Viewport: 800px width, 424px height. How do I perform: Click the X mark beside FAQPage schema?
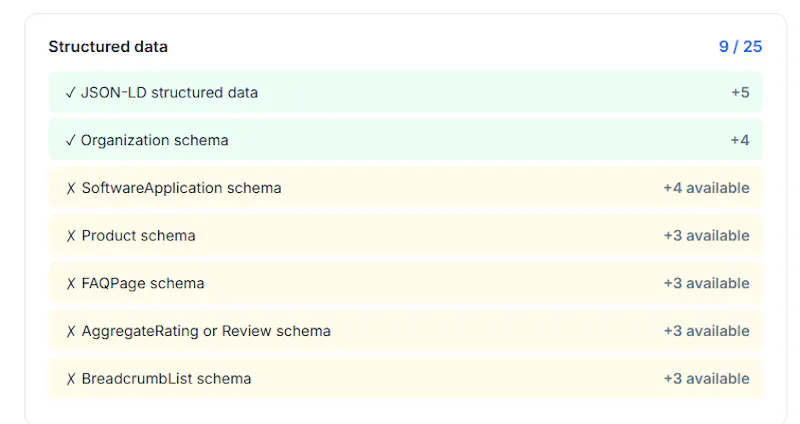click(x=71, y=284)
